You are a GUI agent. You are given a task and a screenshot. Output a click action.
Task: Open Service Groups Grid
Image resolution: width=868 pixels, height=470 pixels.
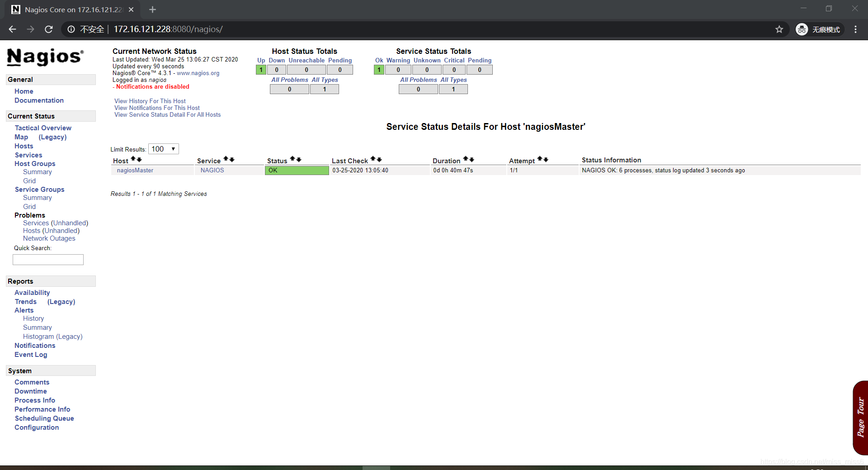pos(29,207)
